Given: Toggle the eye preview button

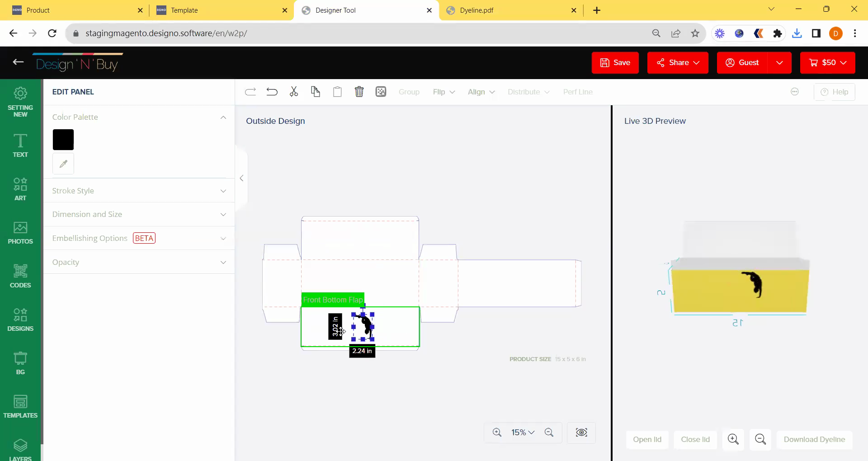Looking at the screenshot, I should point(581,433).
